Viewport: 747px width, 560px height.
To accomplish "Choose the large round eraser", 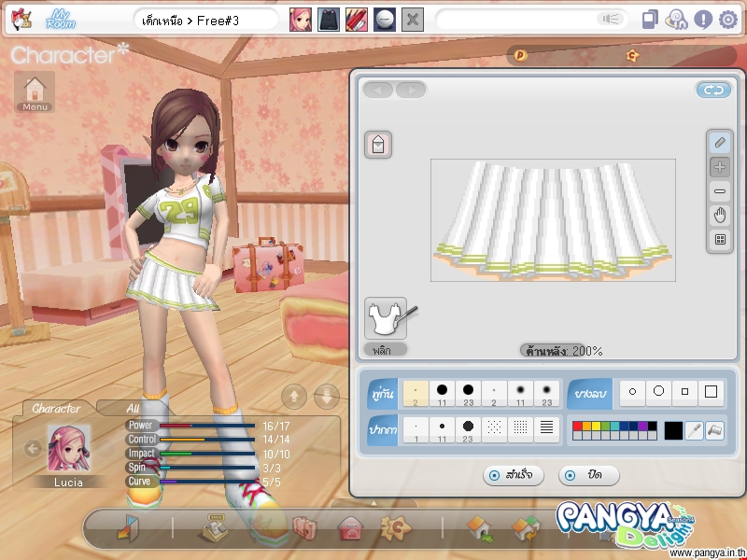I will (659, 392).
